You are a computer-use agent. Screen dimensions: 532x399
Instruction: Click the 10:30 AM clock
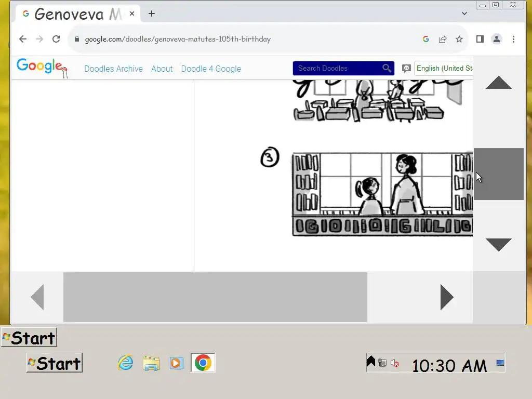point(449,366)
